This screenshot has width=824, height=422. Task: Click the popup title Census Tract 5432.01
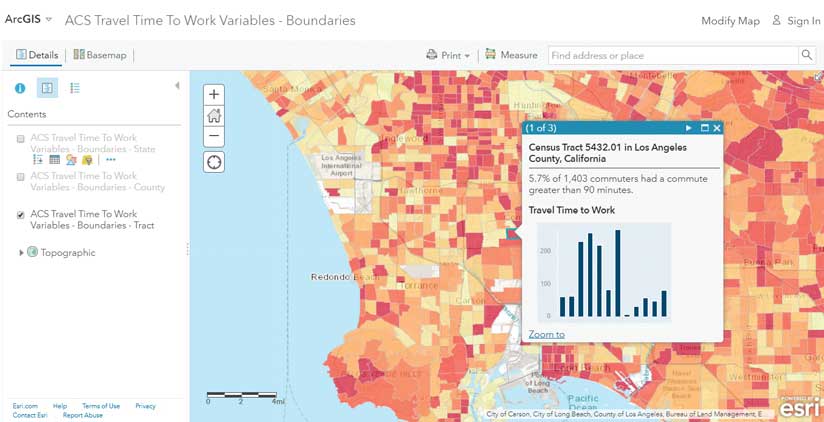coord(607,153)
